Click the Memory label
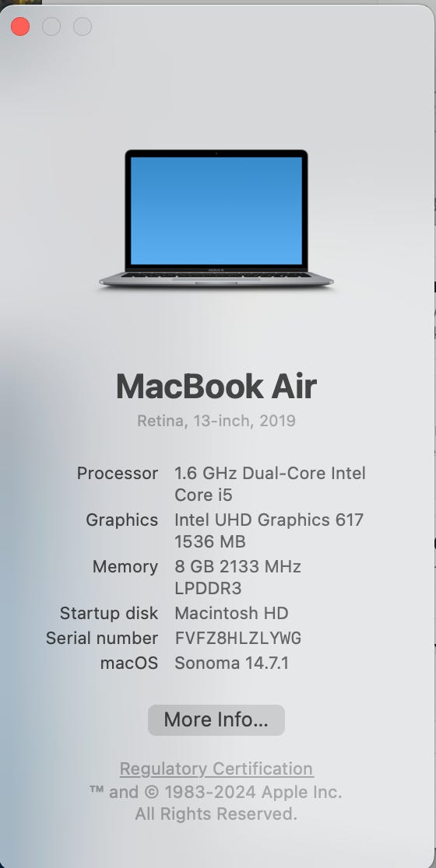Image resolution: width=436 pixels, height=868 pixels. pyautogui.click(x=125, y=567)
